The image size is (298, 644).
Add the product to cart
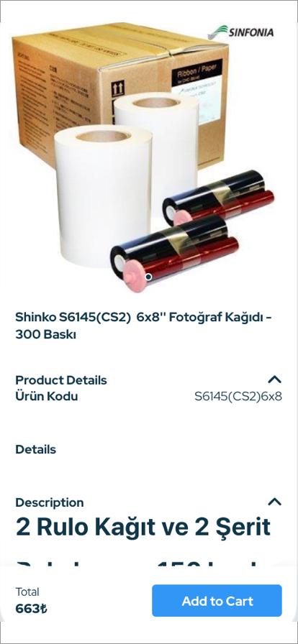(217, 601)
